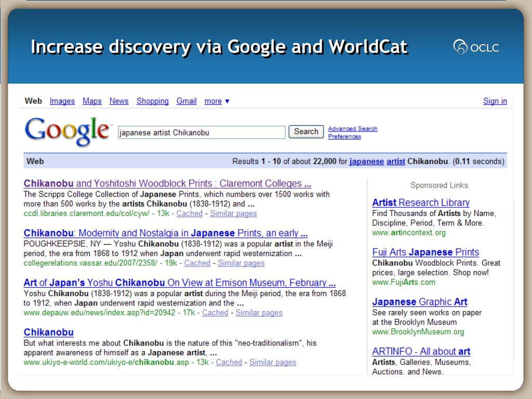Select the Web tab
This screenshot has width=532, height=399.
pos(33,101)
